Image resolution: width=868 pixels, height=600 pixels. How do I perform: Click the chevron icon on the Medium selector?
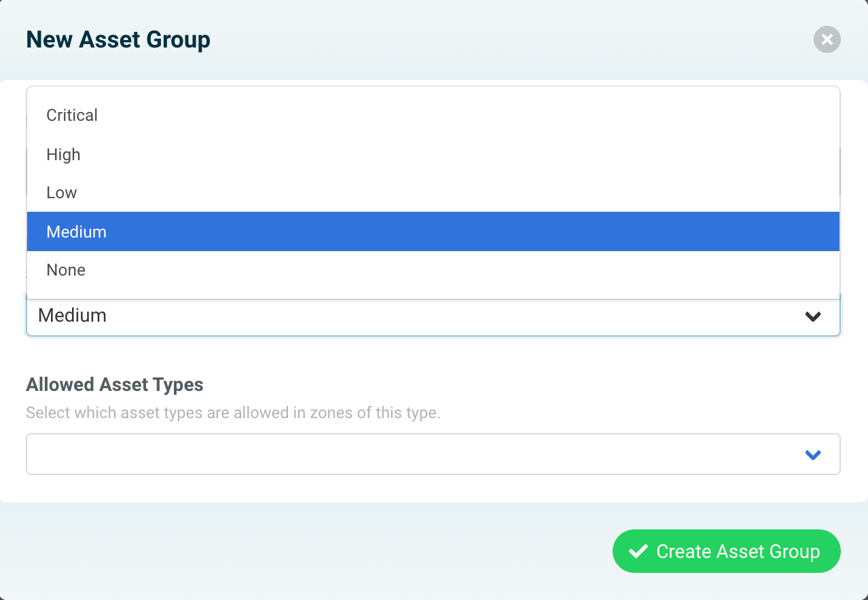pos(813,316)
